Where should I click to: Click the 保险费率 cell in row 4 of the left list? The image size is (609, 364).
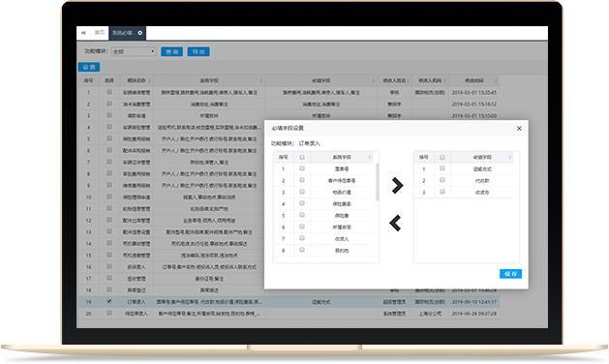coord(342,204)
